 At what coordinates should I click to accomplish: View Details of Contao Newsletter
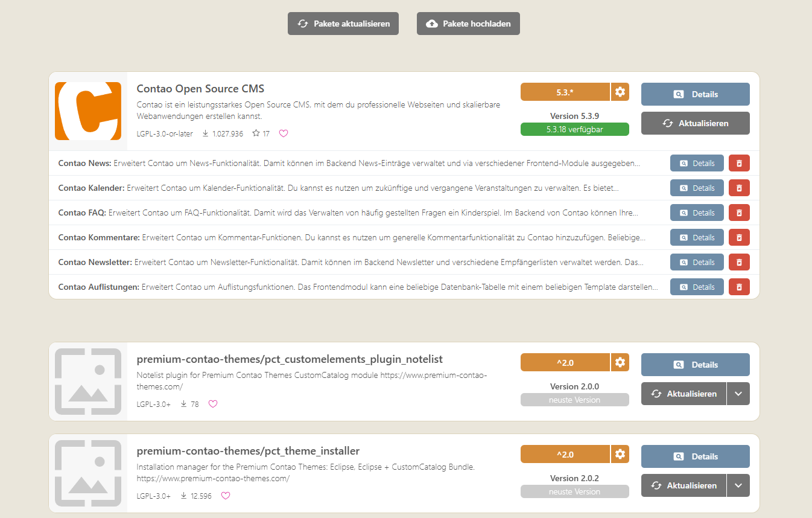pyautogui.click(x=697, y=262)
